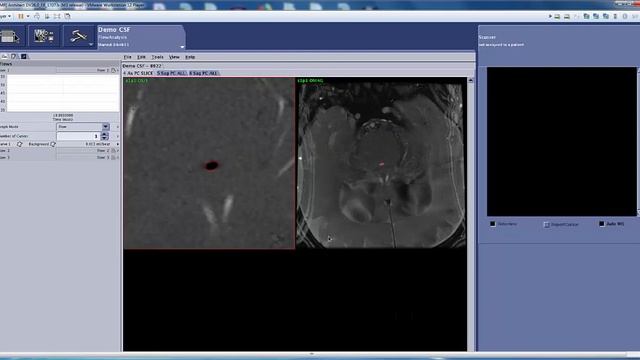Click the first small panel tab icon above Flows
The height and width of the screenshot is (360, 640).
pos(4,56)
